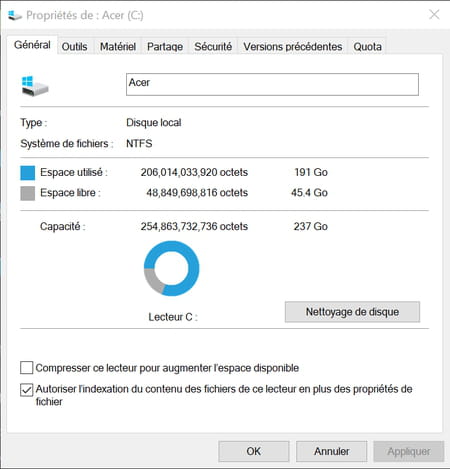This screenshot has height=469, width=450.
Task: Click the disk usage donut chart
Action: coord(172,268)
